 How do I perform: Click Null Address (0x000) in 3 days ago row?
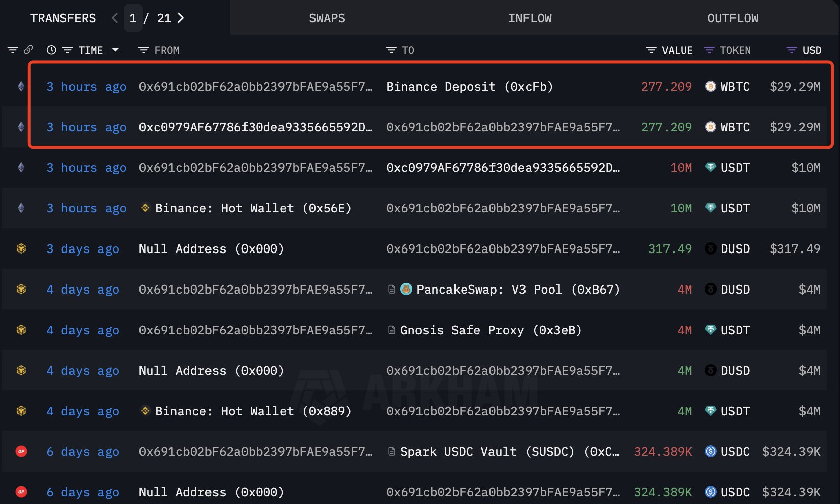point(211,249)
